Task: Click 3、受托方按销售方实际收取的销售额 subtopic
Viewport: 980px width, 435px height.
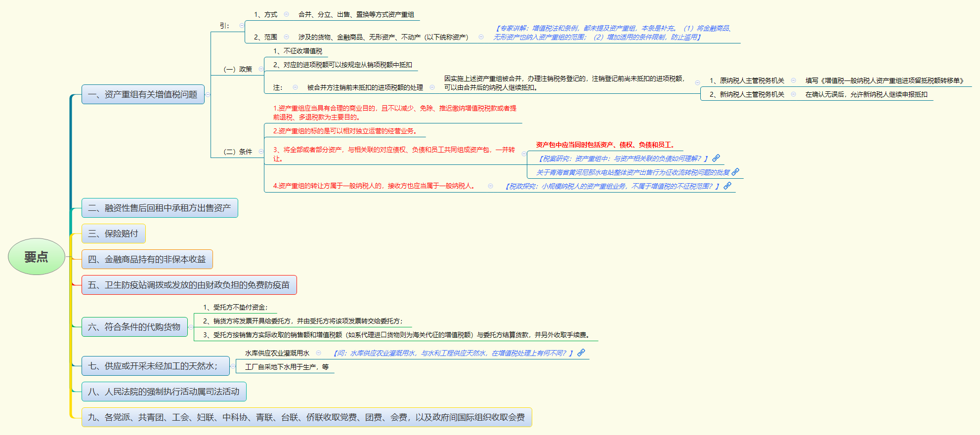Action: (397, 335)
